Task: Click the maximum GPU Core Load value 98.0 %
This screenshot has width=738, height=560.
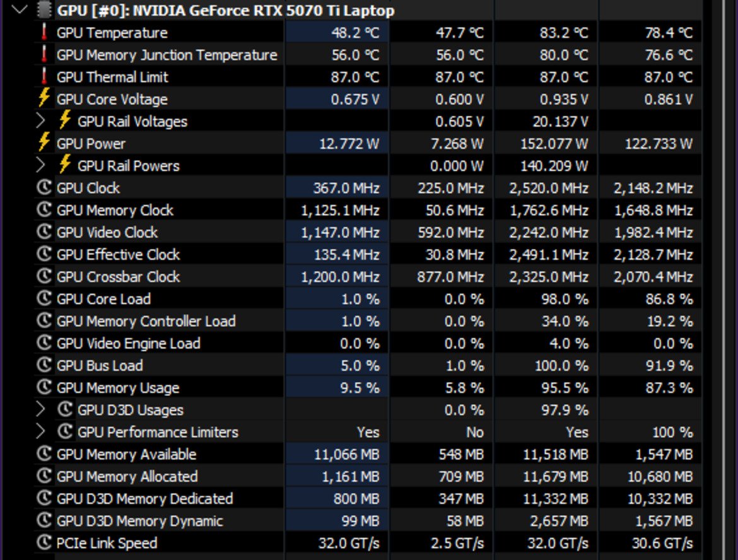Action: coord(565,299)
